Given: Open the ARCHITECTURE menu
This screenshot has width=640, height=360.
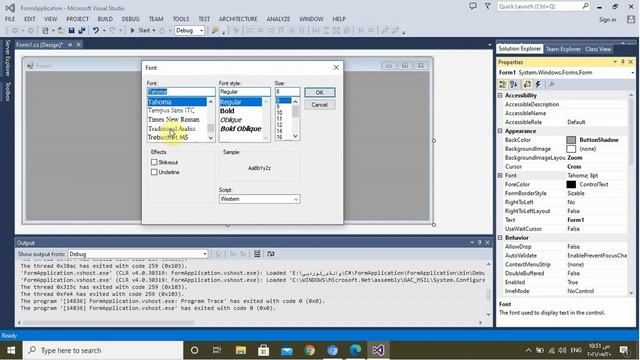Looking at the screenshot, I should pos(238,19).
